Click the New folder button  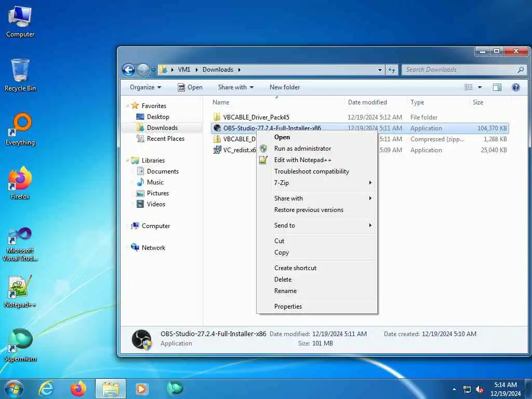point(285,87)
